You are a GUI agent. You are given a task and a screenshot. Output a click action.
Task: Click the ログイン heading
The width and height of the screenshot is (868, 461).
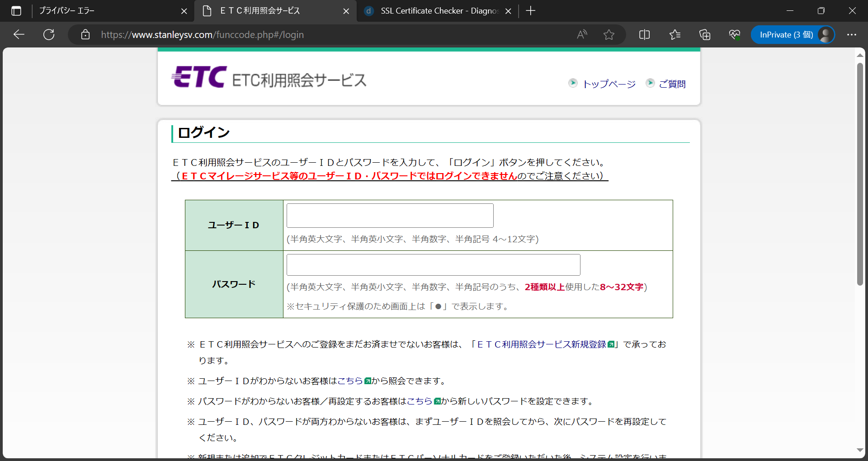coord(204,132)
